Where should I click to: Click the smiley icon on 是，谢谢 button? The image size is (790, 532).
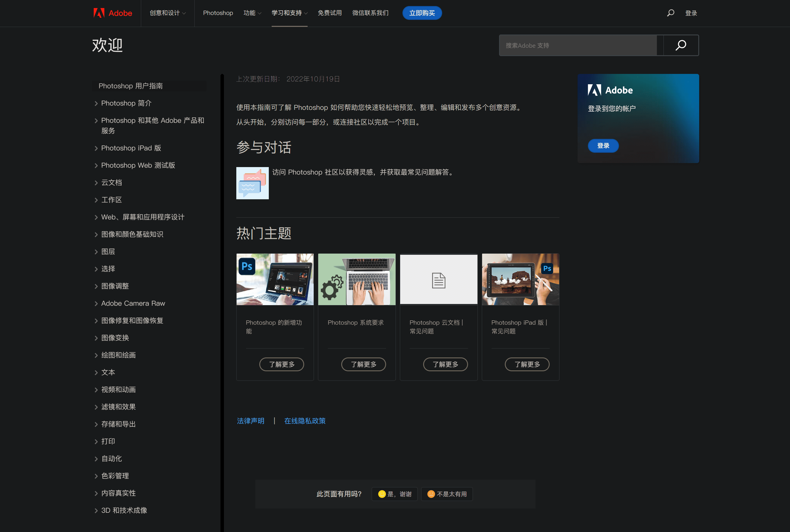382,494
